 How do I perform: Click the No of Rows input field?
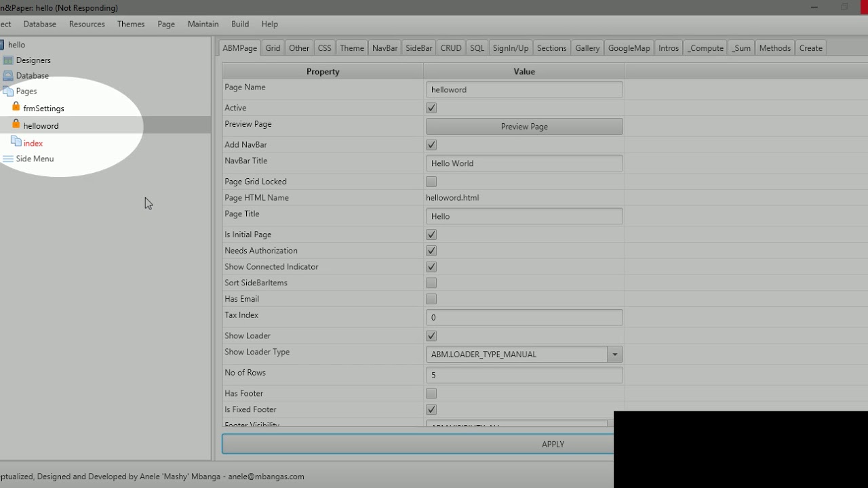click(524, 375)
